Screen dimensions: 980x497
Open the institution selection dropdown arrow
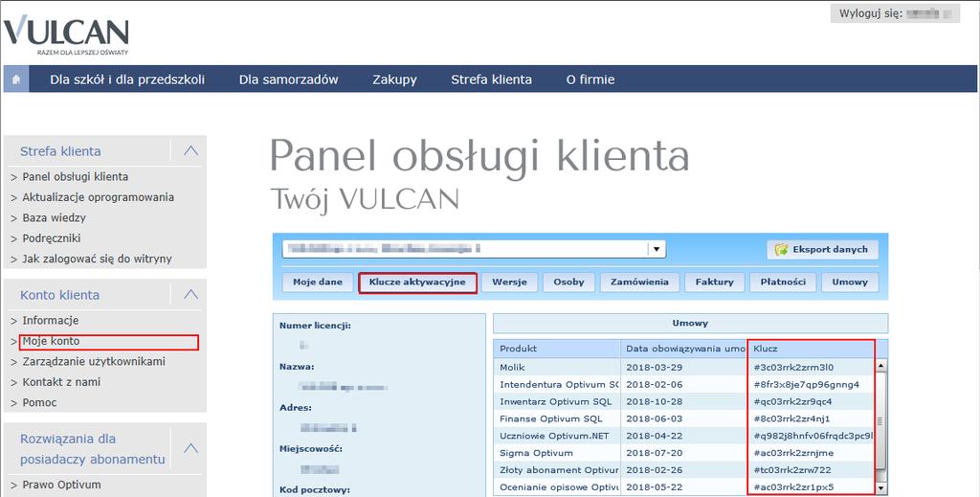pos(657,249)
